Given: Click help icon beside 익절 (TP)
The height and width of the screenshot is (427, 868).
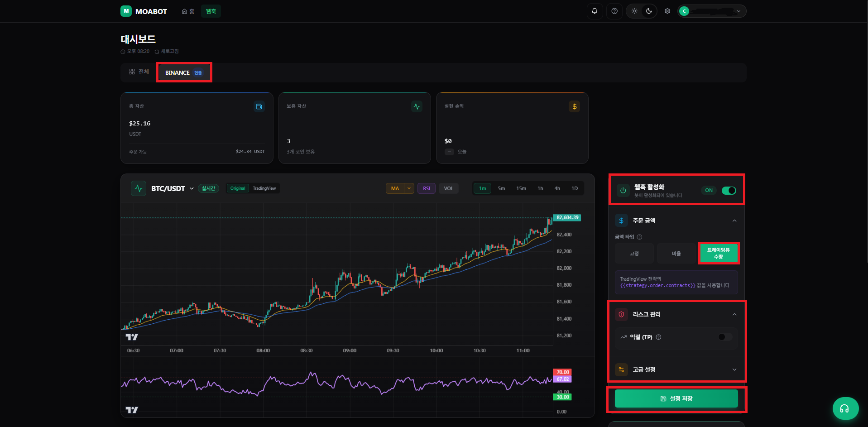Looking at the screenshot, I should (658, 337).
